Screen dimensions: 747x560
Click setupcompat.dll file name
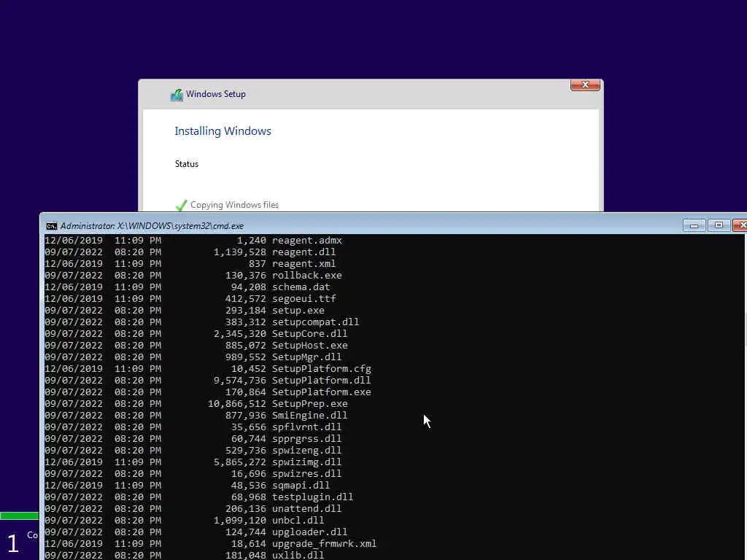(315, 322)
